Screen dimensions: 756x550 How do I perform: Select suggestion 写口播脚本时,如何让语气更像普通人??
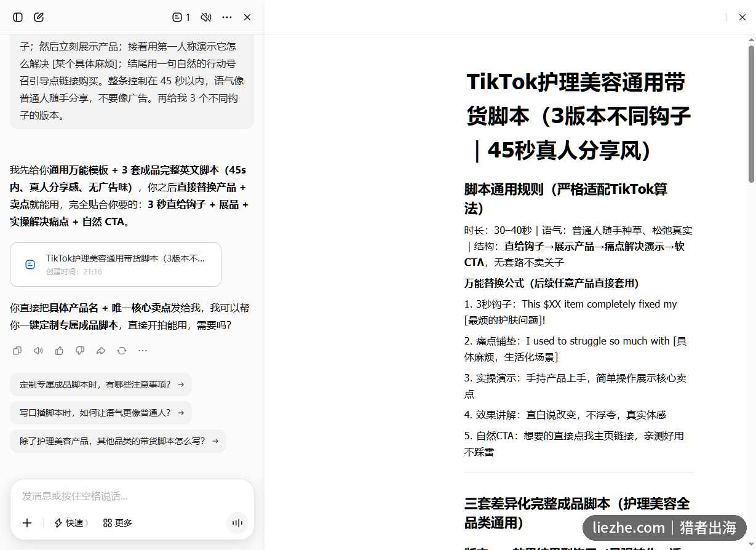click(x=101, y=413)
